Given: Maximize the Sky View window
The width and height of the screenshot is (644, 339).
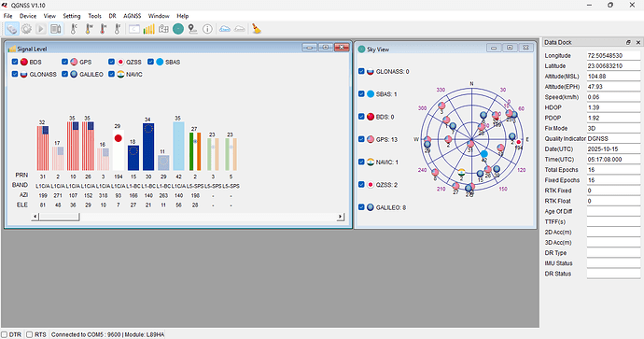Looking at the screenshot, I should (510, 48).
